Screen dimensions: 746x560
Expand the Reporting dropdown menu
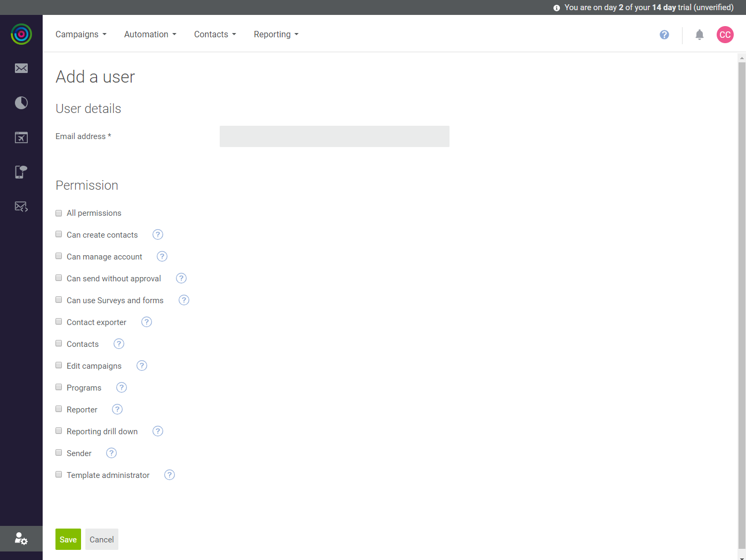click(x=276, y=34)
